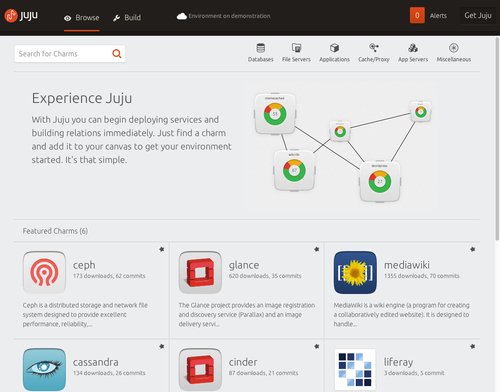The height and width of the screenshot is (392, 500).
Task: Select the Databases category icon
Action: (261, 48)
